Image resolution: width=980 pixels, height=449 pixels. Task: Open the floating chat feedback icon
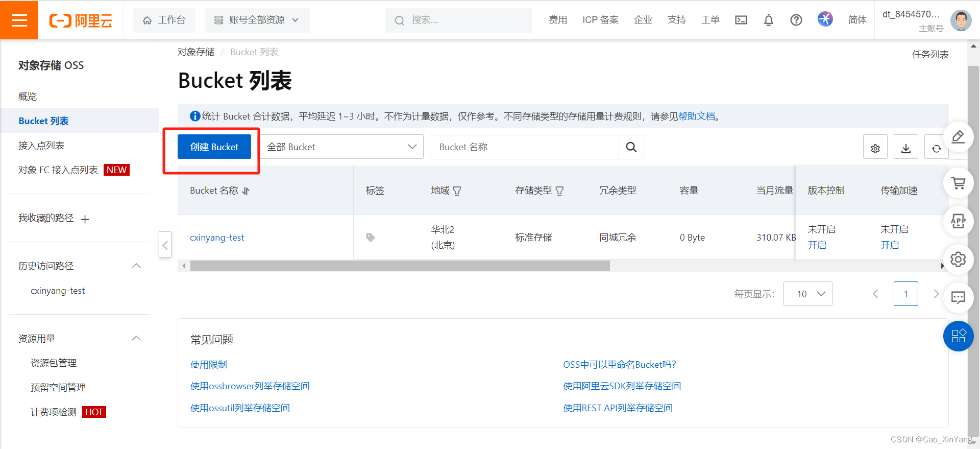[958, 297]
